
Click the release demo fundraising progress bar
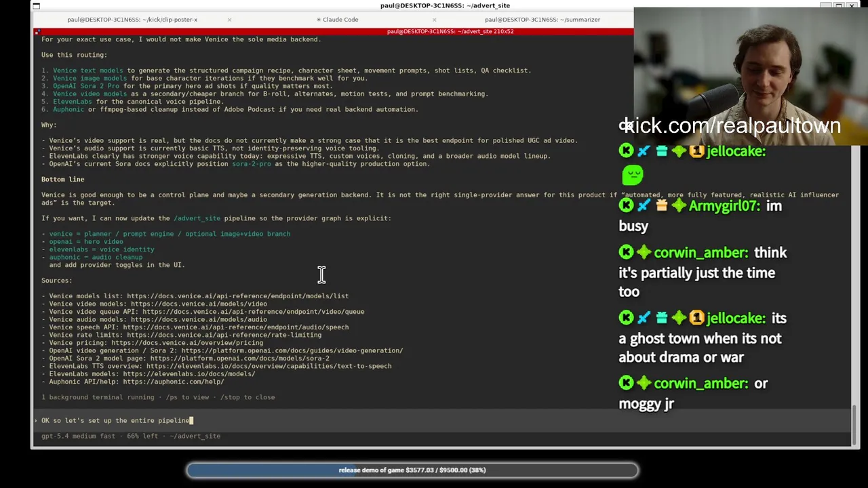(x=412, y=470)
